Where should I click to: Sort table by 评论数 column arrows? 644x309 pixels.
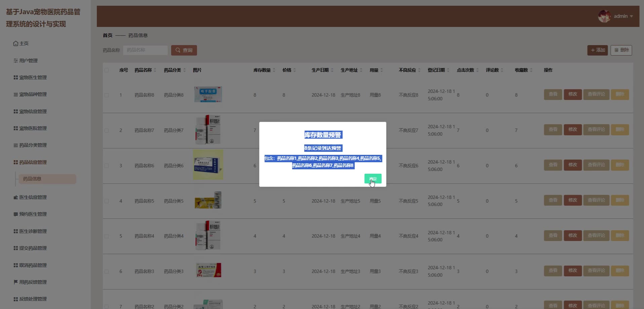[x=502, y=70]
